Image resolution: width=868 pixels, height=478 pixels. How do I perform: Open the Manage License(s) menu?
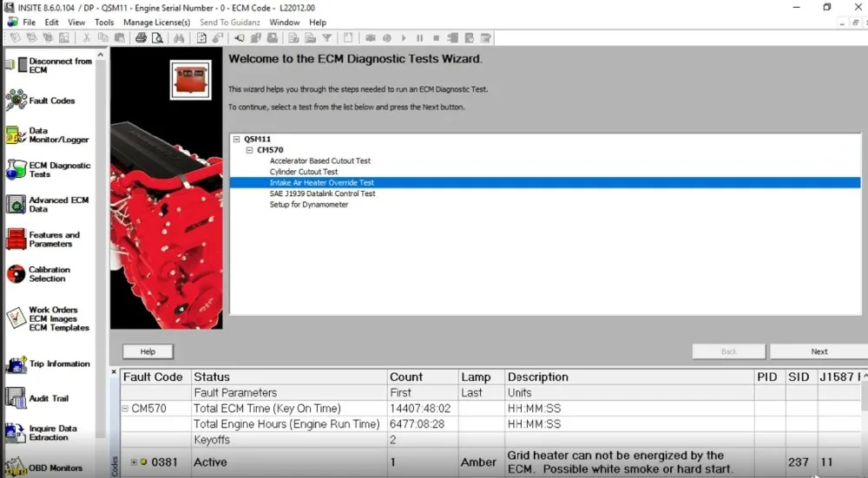(x=156, y=23)
